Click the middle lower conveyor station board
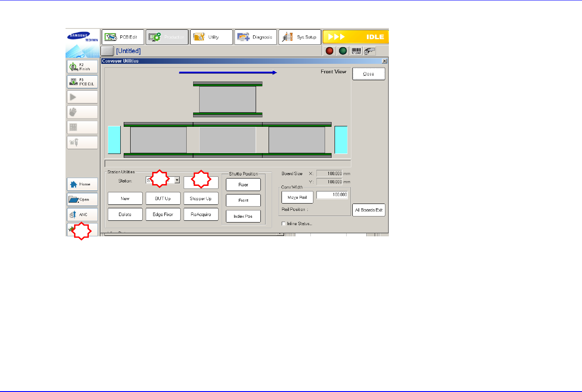 click(x=228, y=140)
